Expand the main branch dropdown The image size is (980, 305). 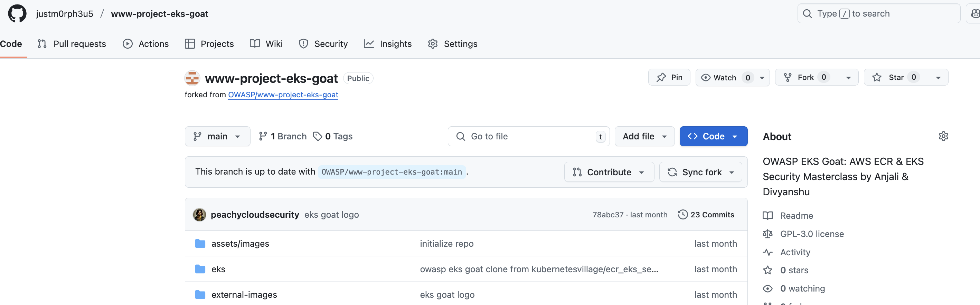(217, 136)
